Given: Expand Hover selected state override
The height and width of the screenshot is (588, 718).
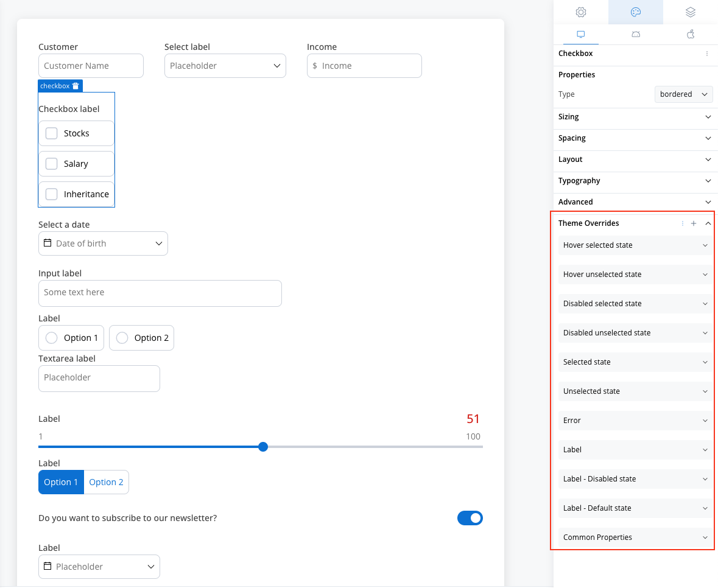Looking at the screenshot, I should [635, 245].
